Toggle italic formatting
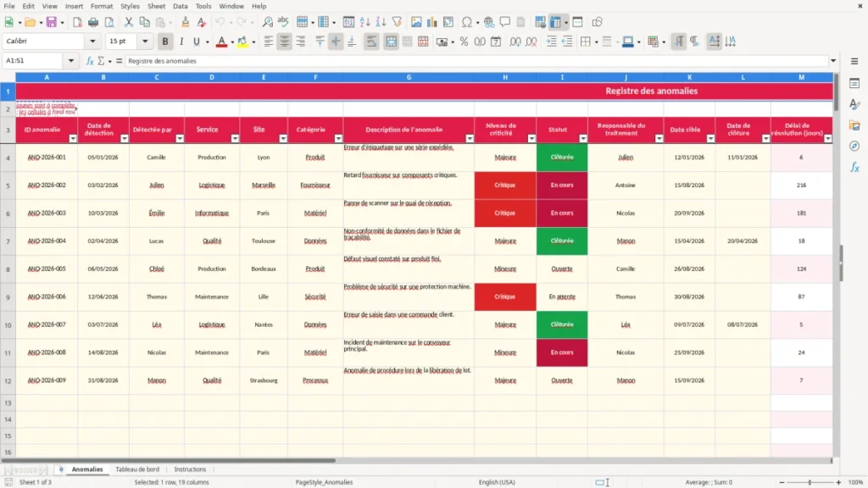Image resolution: width=868 pixels, height=488 pixels. pyautogui.click(x=181, y=42)
